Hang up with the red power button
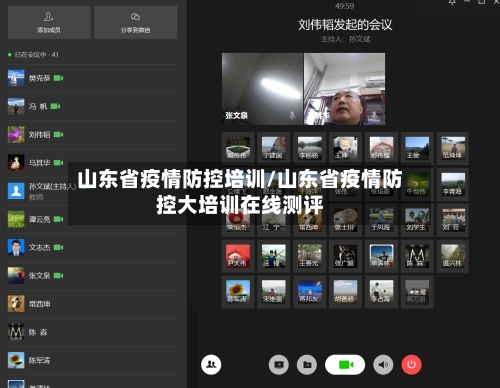The width and height of the screenshot is (500, 388). click(412, 365)
